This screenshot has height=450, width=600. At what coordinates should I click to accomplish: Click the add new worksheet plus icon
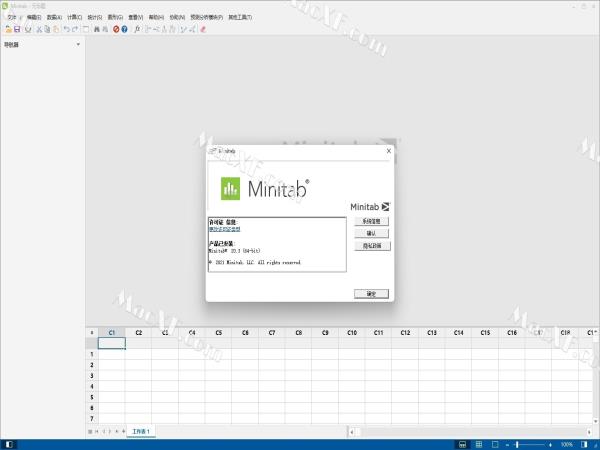click(124, 431)
